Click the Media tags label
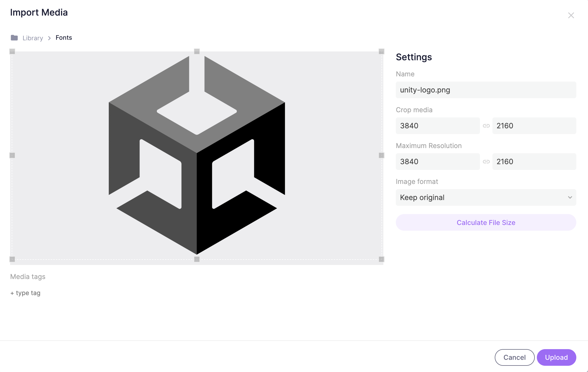588x372 pixels. [x=28, y=277]
